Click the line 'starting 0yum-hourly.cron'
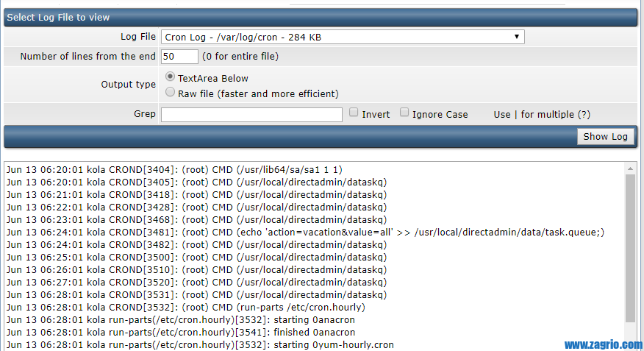The image size is (644, 351). coord(199,344)
